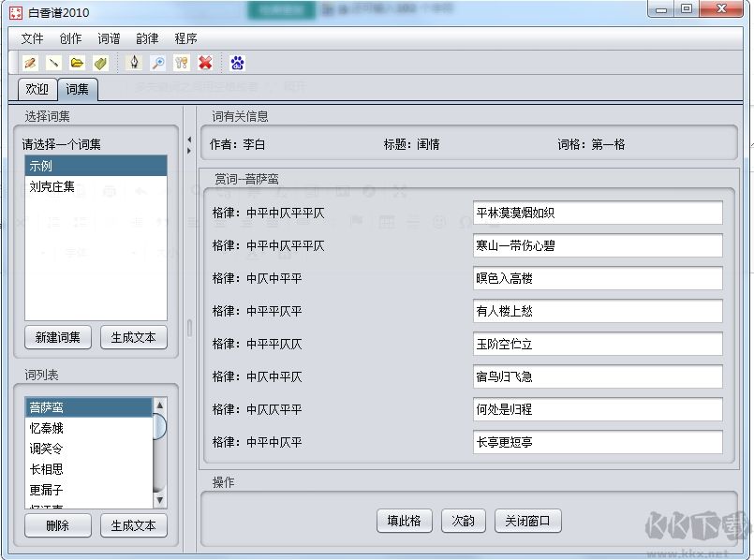This screenshot has width=754, height=560.
Task: Open the 创作 menu
Action: point(70,38)
